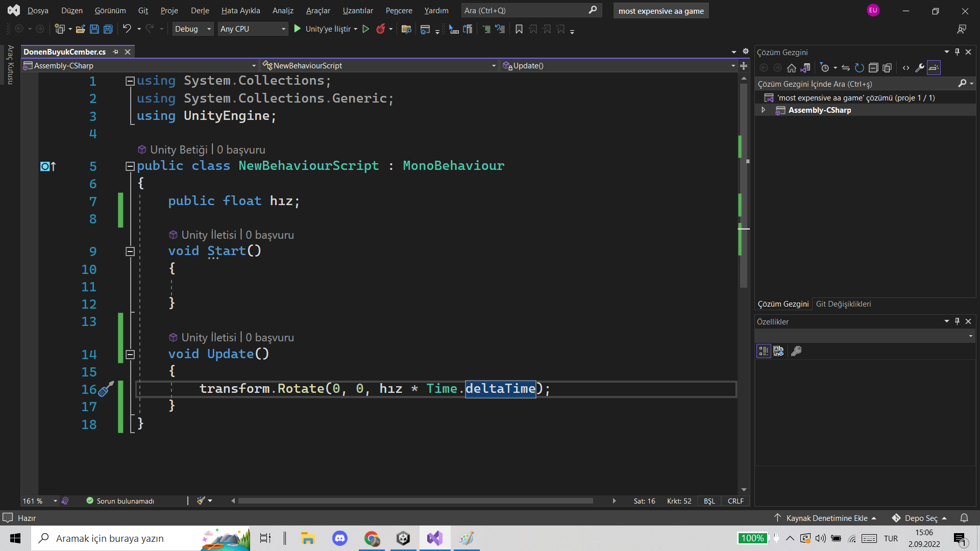Switch to the Git Değişiklikleri tab
980x551 pixels.
(843, 304)
